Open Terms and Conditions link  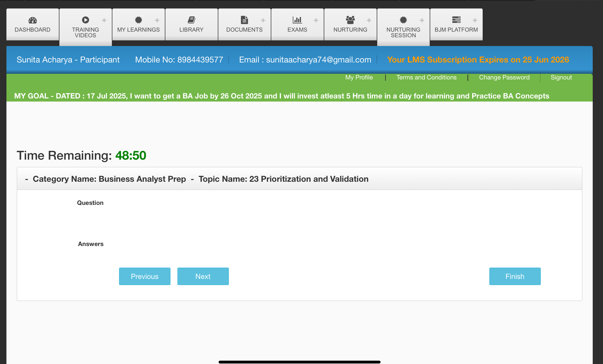tap(426, 77)
